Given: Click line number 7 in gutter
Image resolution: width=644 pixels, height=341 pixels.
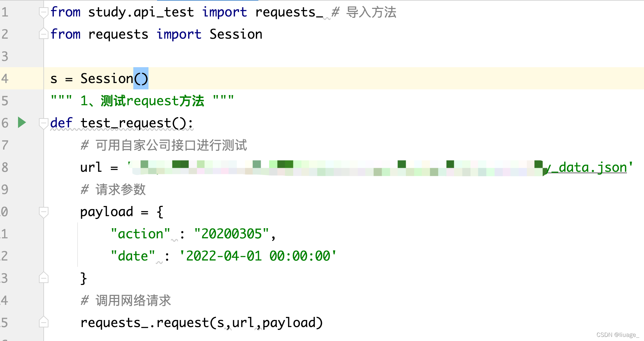Looking at the screenshot, I should tap(5, 145).
